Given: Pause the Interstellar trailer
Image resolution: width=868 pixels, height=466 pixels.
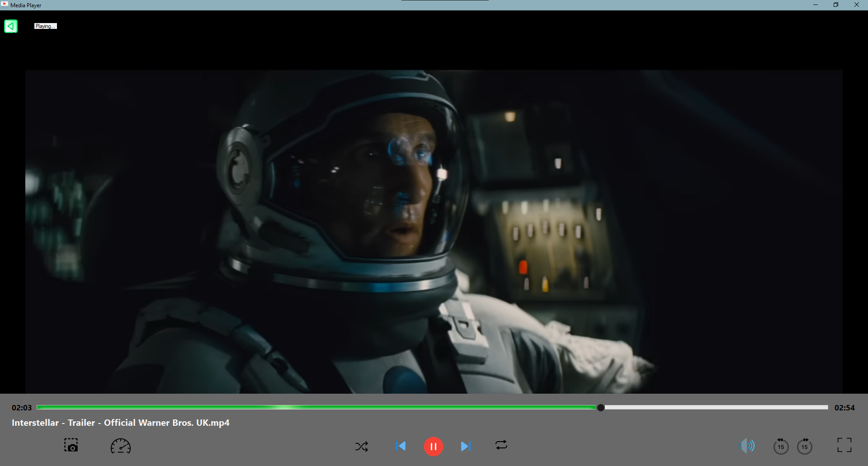Looking at the screenshot, I should (434, 446).
